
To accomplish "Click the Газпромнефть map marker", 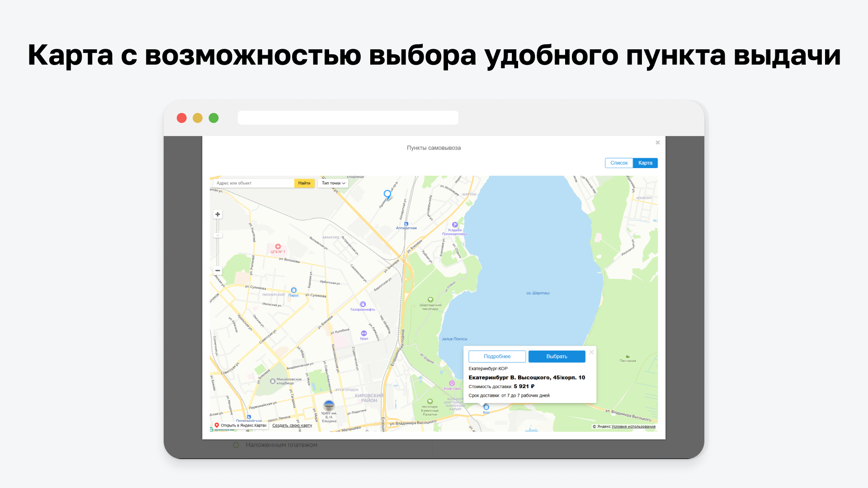I will [363, 305].
